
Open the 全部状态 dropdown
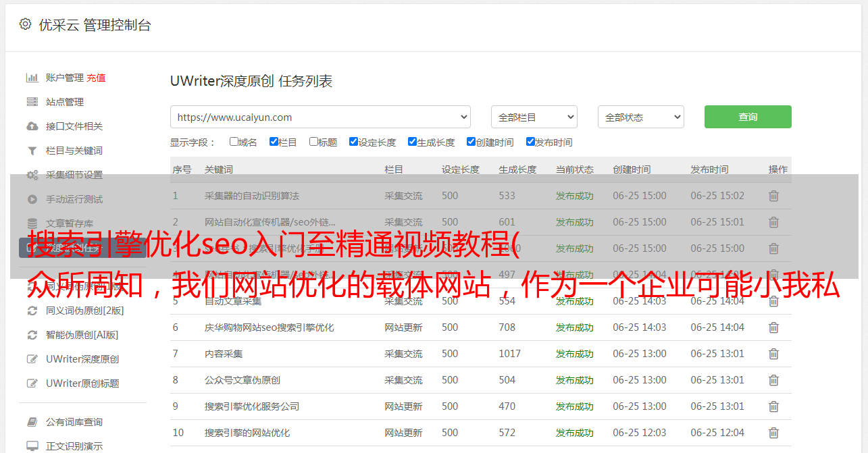tap(641, 117)
